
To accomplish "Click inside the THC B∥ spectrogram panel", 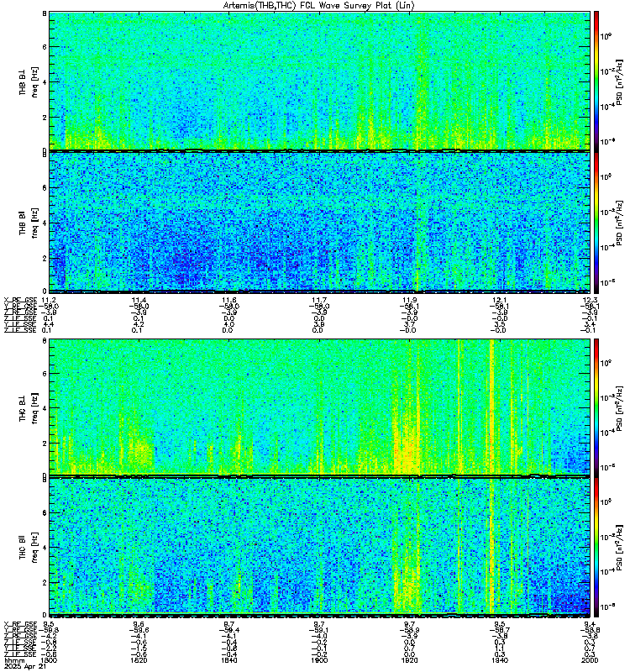I will (319, 547).
